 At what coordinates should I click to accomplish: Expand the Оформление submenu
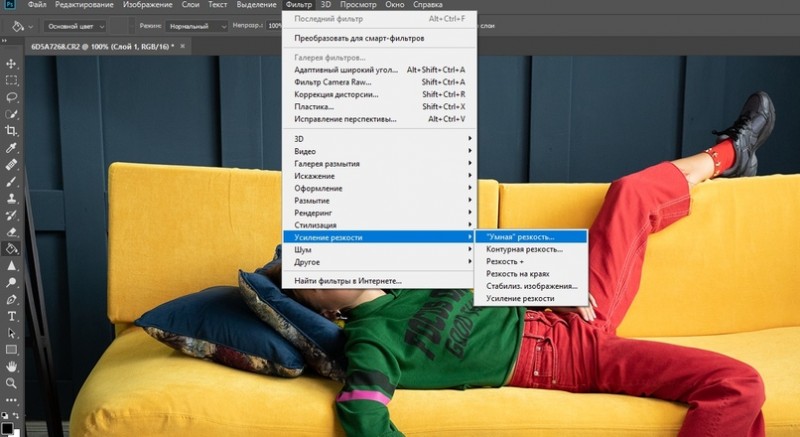tap(380, 188)
